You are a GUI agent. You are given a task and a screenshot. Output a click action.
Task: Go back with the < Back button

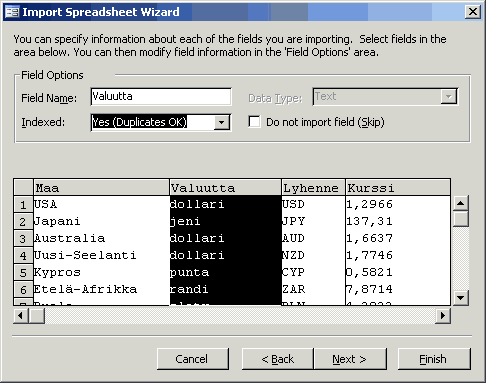[278, 359]
